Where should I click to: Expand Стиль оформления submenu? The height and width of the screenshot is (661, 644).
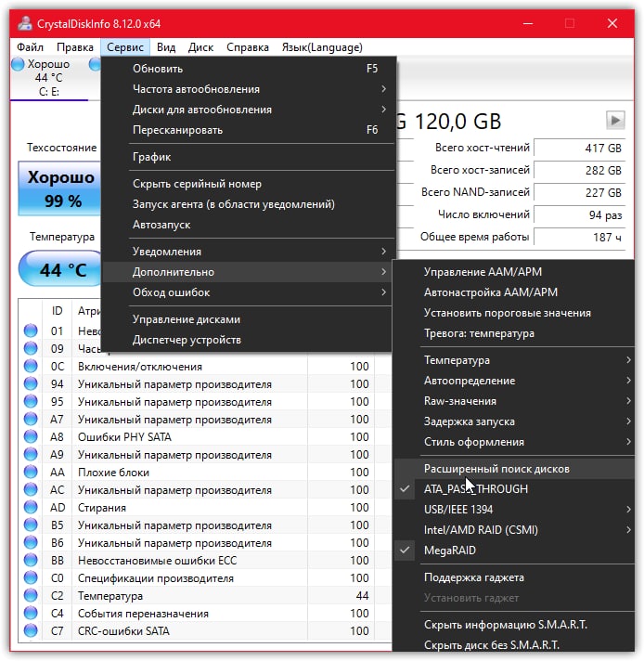pyautogui.click(x=514, y=442)
